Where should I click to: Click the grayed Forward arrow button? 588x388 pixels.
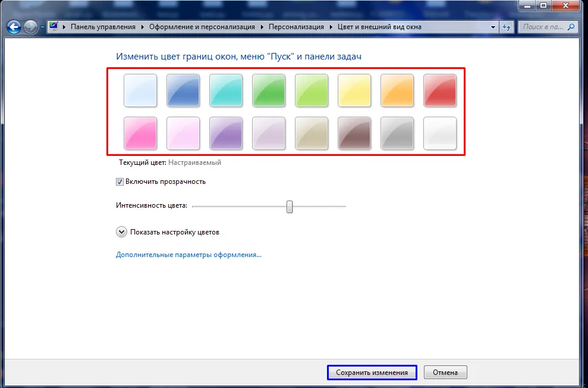pyautogui.click(x=30, y=27)
